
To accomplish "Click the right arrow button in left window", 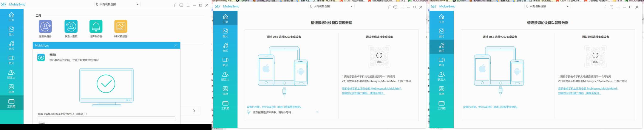I will (x=194, y=111).
